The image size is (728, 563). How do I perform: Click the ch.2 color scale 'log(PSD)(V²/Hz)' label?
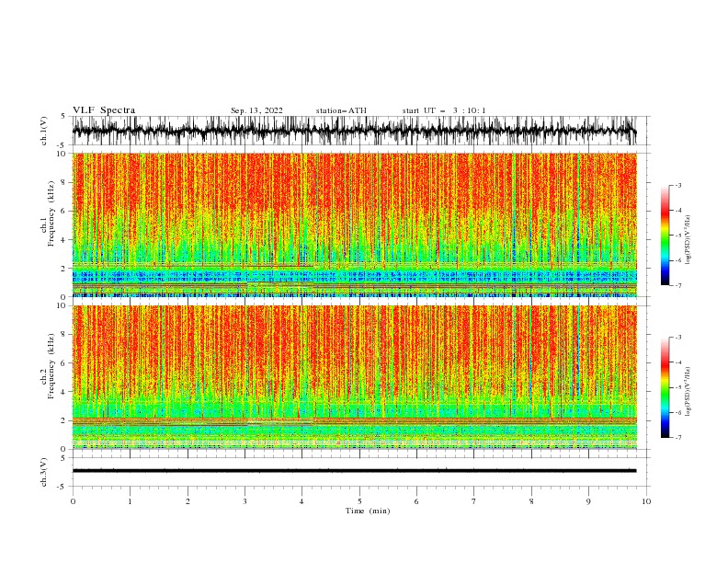688,392
